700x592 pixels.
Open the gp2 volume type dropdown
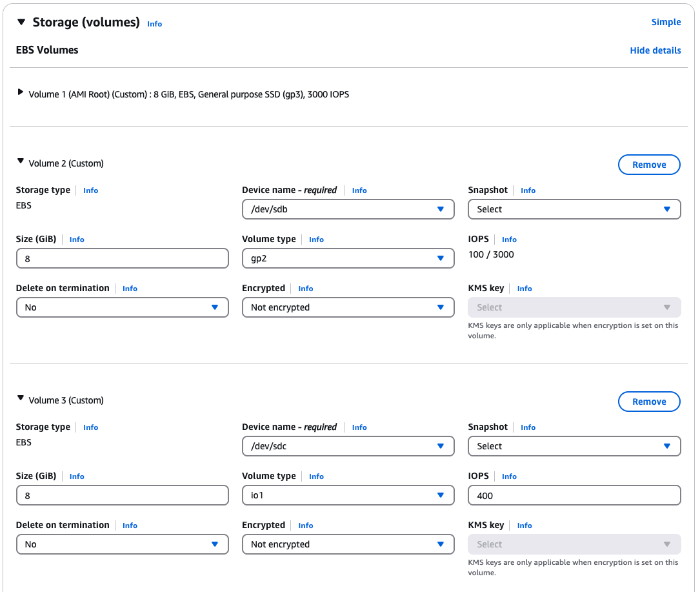click(x=348, y=258)
